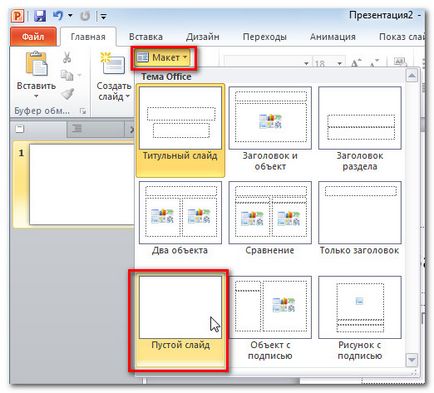This screenshot has height=393, width=434.
Task: Click the Save icon in quick access toolbar
Action: [x=40, y=16]
